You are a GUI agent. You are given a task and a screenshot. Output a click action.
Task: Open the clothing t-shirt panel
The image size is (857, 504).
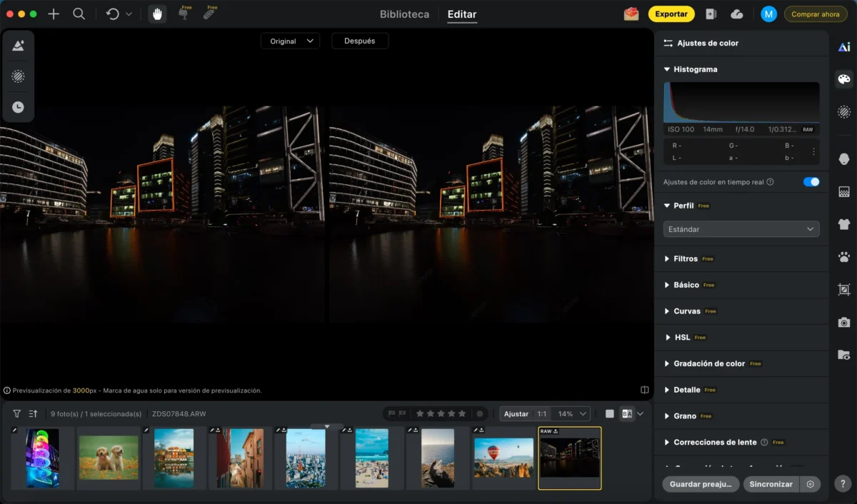pos(844,224)
